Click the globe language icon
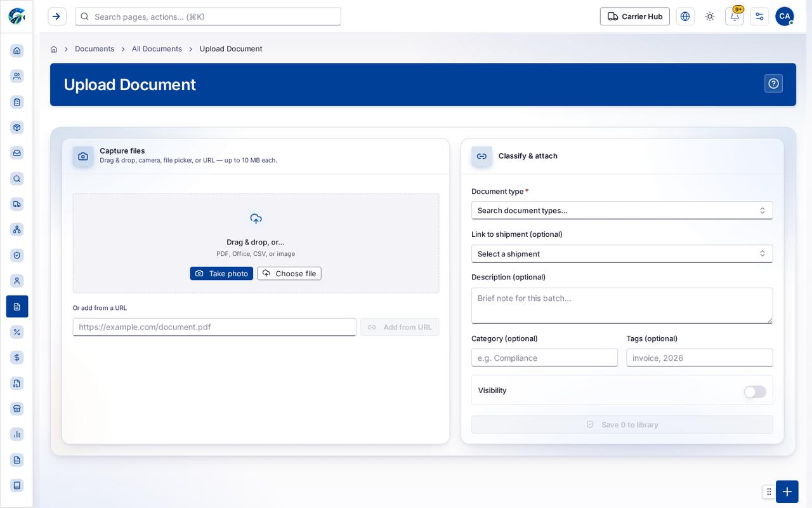812x508 pixels. pyautogui.click(x=685, y=17)
